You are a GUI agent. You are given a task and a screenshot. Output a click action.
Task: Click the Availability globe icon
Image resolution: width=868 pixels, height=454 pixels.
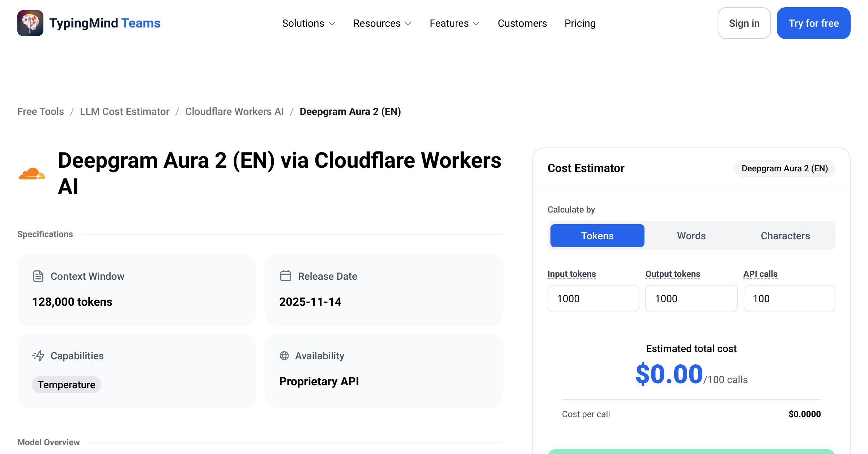[284, 356]
